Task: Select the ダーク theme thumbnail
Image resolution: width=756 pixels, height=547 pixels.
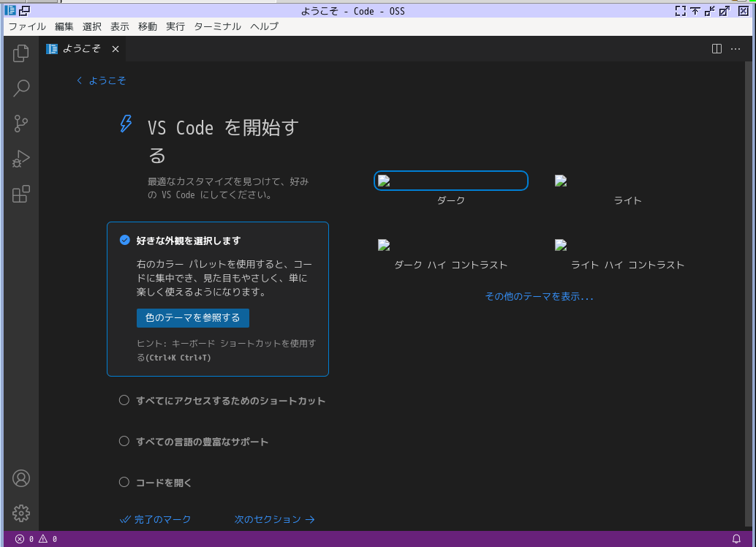Action: (451, 181)
